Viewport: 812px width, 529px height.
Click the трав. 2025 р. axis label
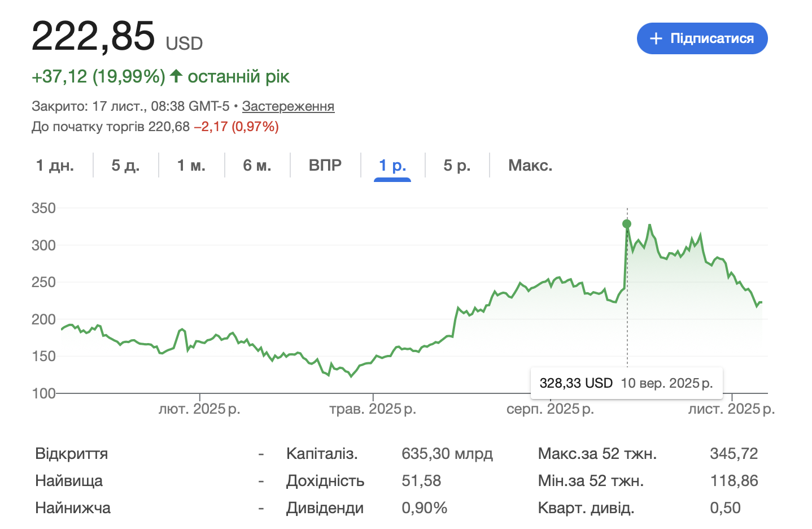tap(373, 409)
